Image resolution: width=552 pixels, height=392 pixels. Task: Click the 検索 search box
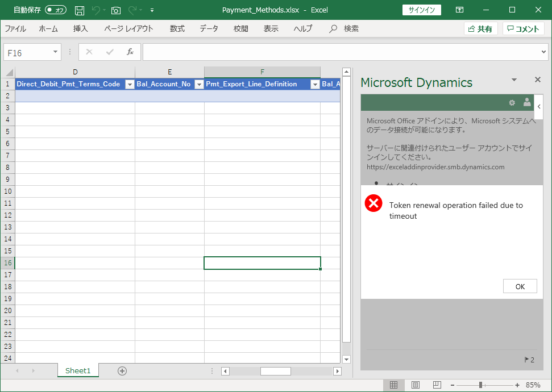coord(344,28)
